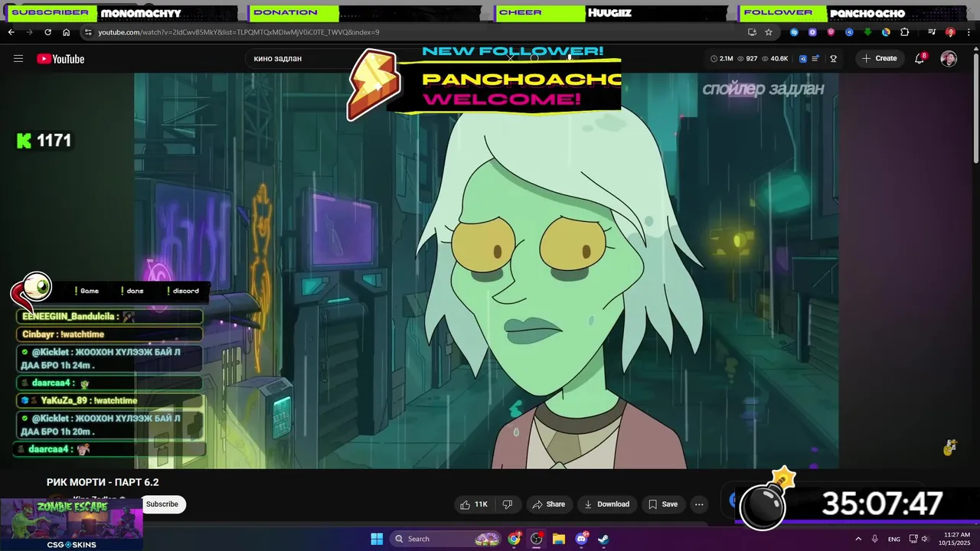
Task: Switch ENG input language
Action: tap(893, 539)
